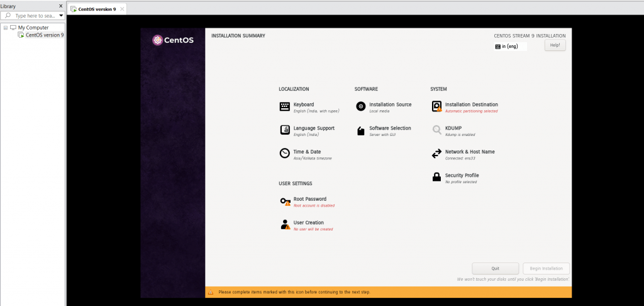
Task: Click 'CENTOS STREAM 9 INSTALLATION' title
Action: coord(530,36)
